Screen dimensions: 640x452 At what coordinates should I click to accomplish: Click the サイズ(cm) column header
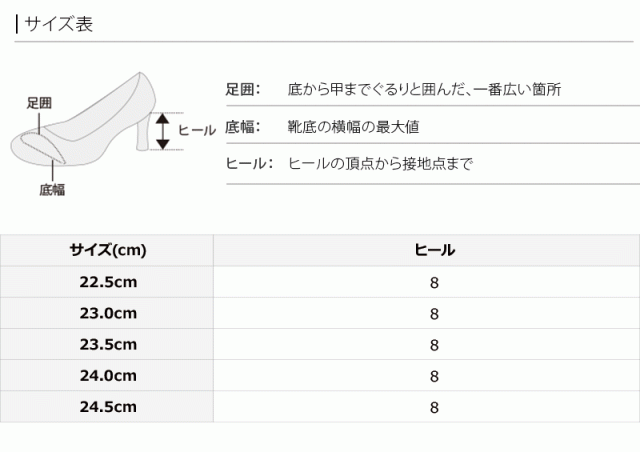point(108,250)
